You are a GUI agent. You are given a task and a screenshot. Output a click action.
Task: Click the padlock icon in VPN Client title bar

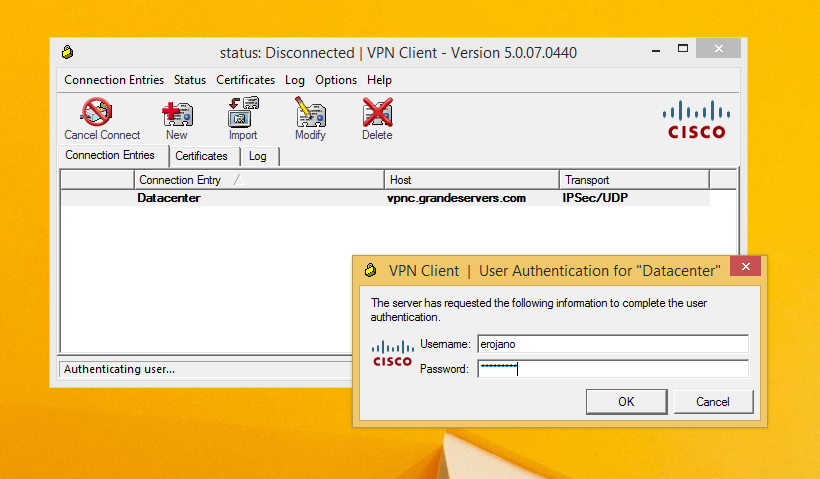[67, 52]
